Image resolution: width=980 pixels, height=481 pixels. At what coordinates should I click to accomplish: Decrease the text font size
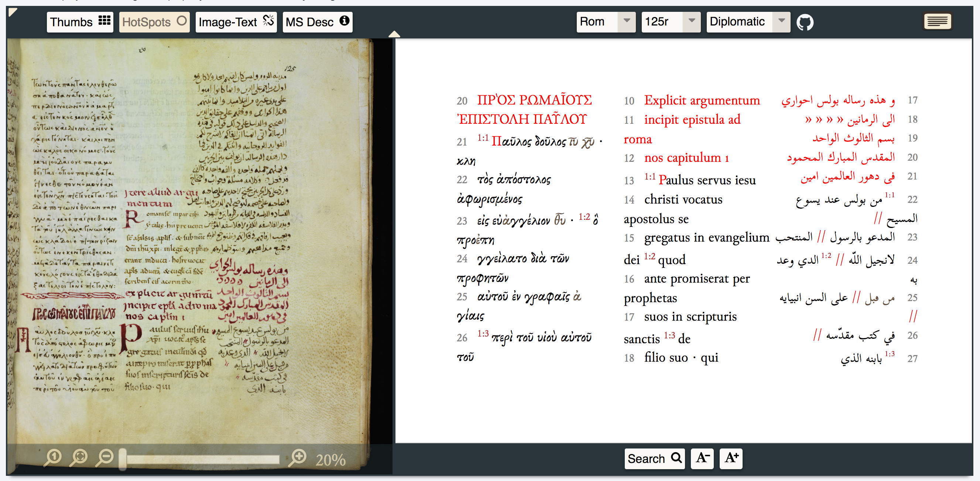point(702,458)
